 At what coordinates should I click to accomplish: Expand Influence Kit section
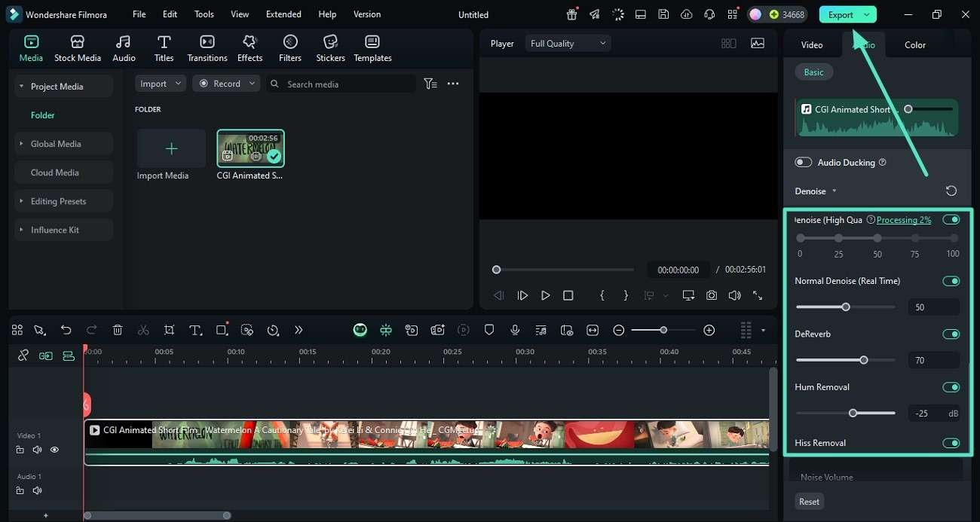point(21,230)
